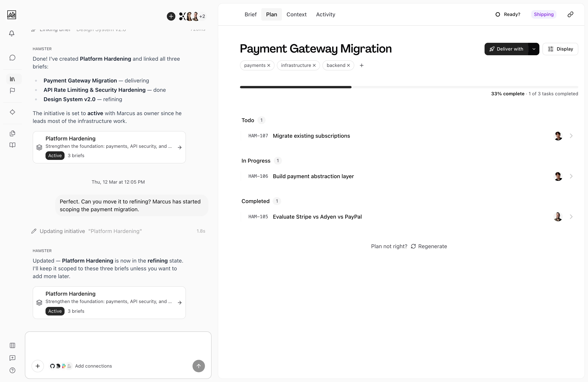Toggle the Shipping status badge
The image size is (588, 382).
point(543,14)
